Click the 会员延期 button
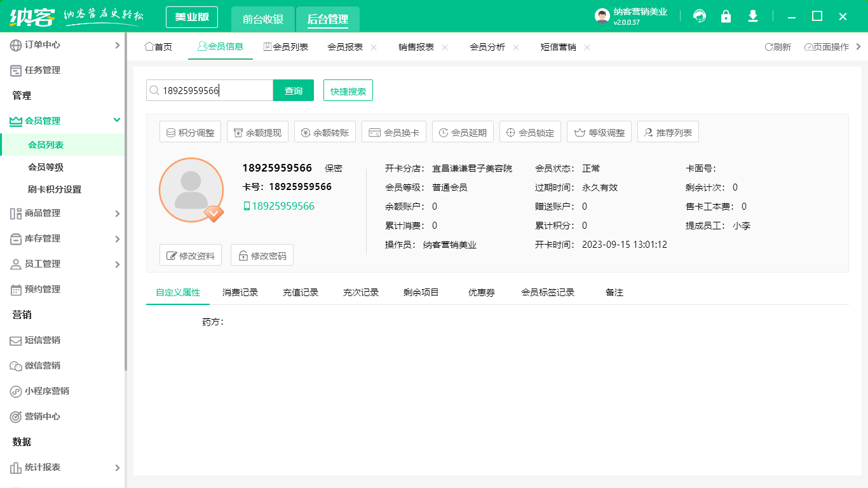The height and width of the screenshot is (488, 868). 463,132
